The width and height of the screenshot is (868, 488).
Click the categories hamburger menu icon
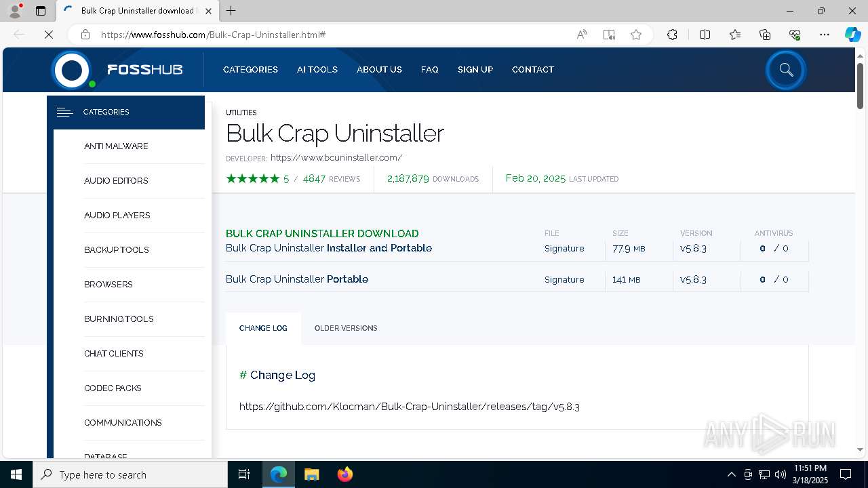click(x=64, y=113)
